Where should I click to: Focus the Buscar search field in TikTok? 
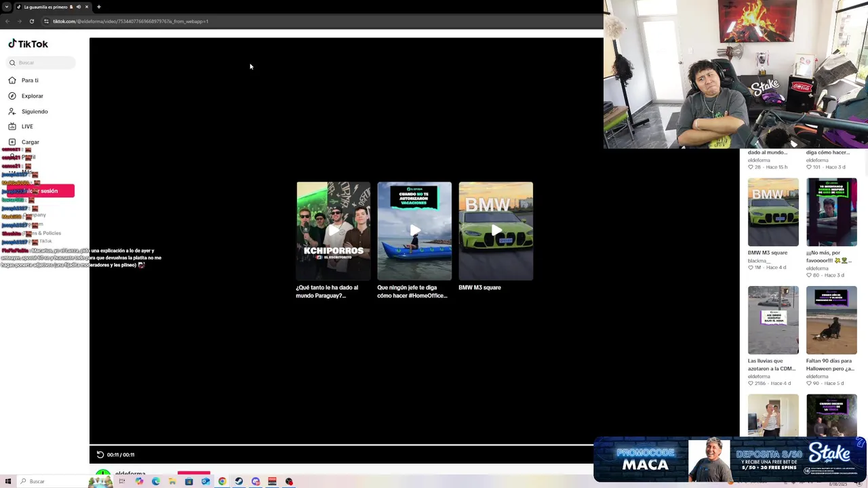tap(41, 62)
